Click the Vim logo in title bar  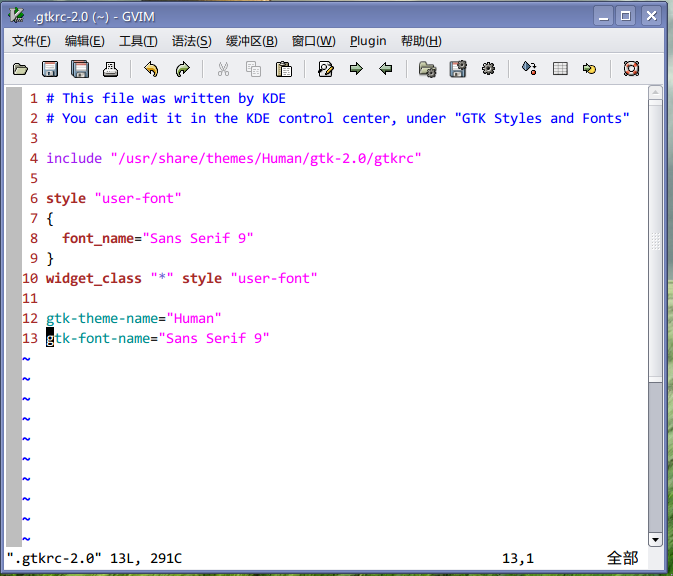[x=16, y=16]
